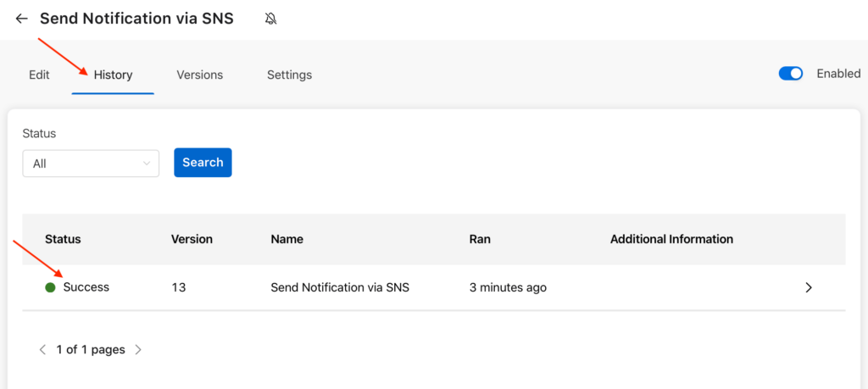Viewport: 868px width, 389px height.
Task: Go to the next page of results
Action: pyautogui.click(x=138, y=349)
